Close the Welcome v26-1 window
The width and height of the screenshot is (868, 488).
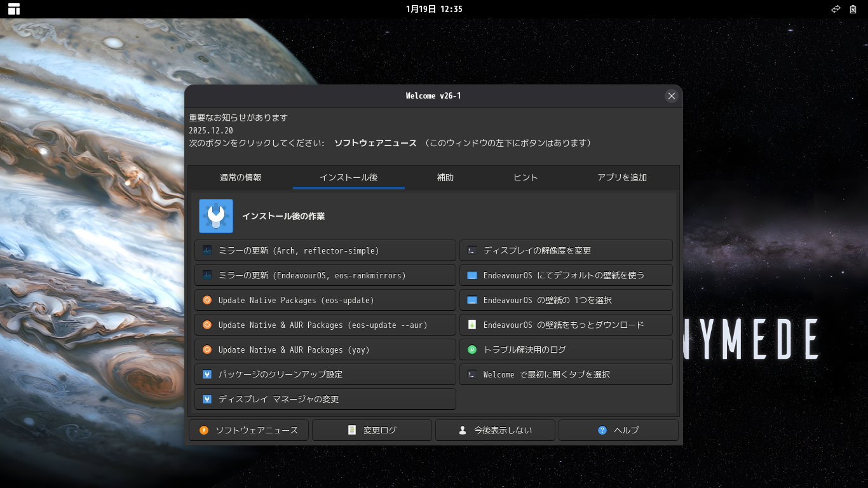(x=671, y=96)
